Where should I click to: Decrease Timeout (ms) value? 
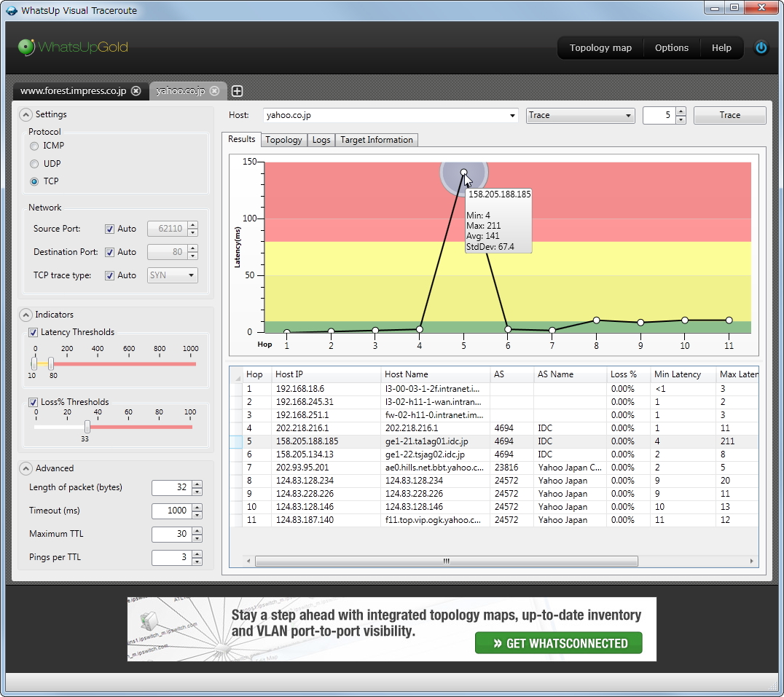tap(197, 515)
